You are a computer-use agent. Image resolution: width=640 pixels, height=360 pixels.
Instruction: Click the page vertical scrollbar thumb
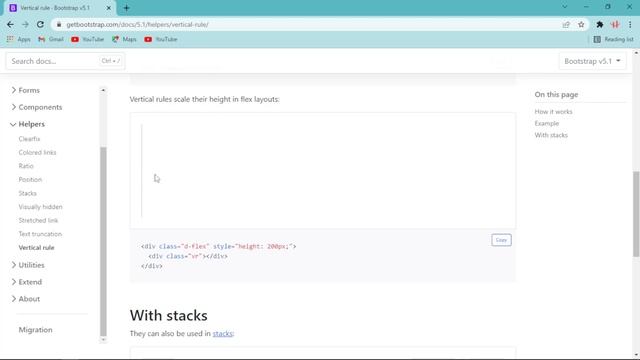point(636,214)
